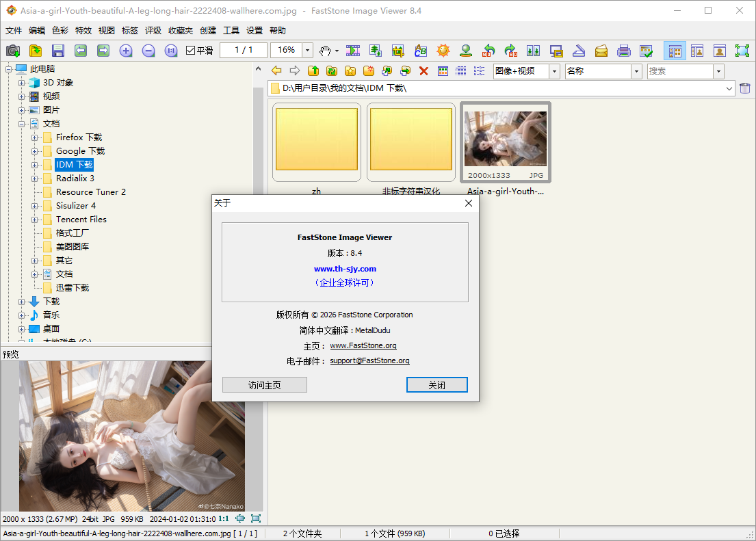Viewport: 756px width, 541px height.
Task: Go up one folder level icon
Action: pyautogui.click(x=313, y=71)
